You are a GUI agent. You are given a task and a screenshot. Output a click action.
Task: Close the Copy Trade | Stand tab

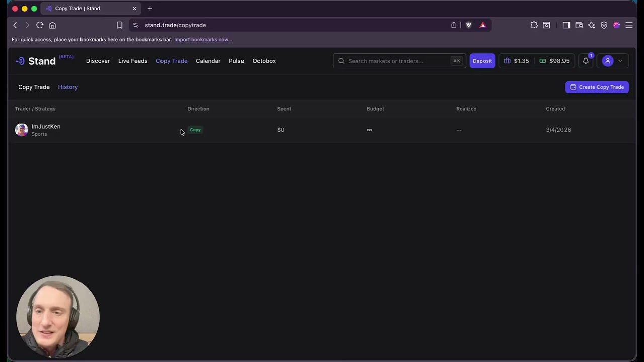[134, 9]
